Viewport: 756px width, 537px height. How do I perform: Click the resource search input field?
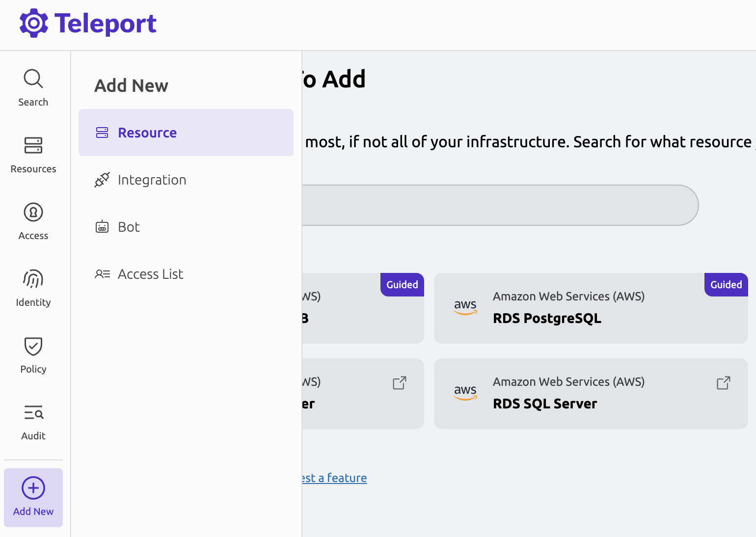[x=491, y=205]
